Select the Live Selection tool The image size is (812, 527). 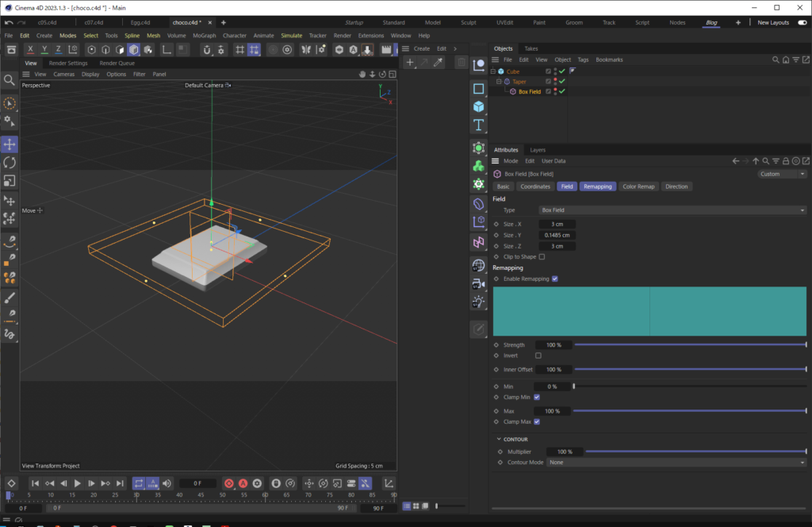[10, 104]
